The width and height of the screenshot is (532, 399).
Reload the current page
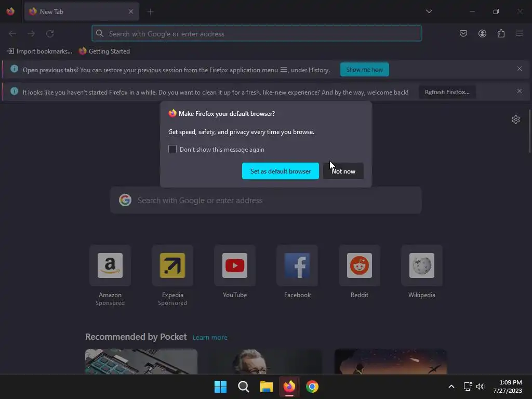coord(50,34)
